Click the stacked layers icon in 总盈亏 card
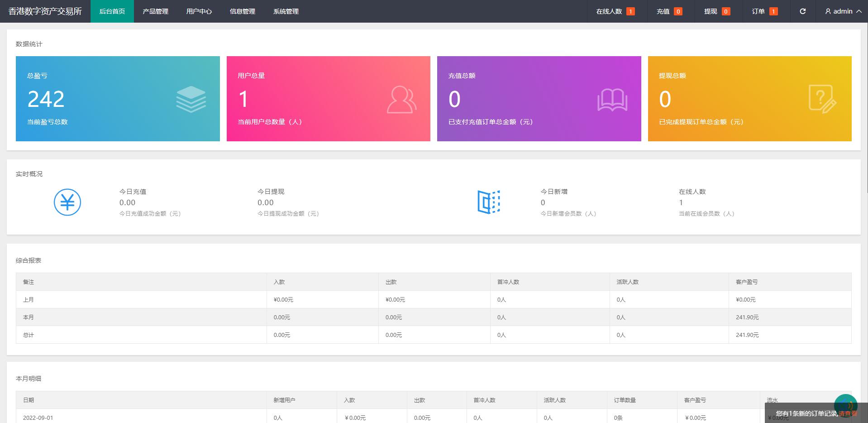The image size is (868, 423). click(x=191, y=99)
